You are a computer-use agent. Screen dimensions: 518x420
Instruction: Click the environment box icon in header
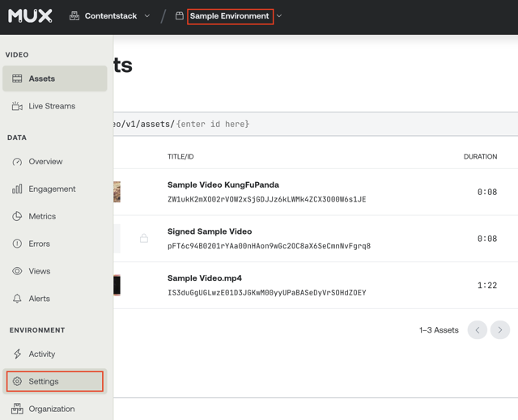point(180,16)
